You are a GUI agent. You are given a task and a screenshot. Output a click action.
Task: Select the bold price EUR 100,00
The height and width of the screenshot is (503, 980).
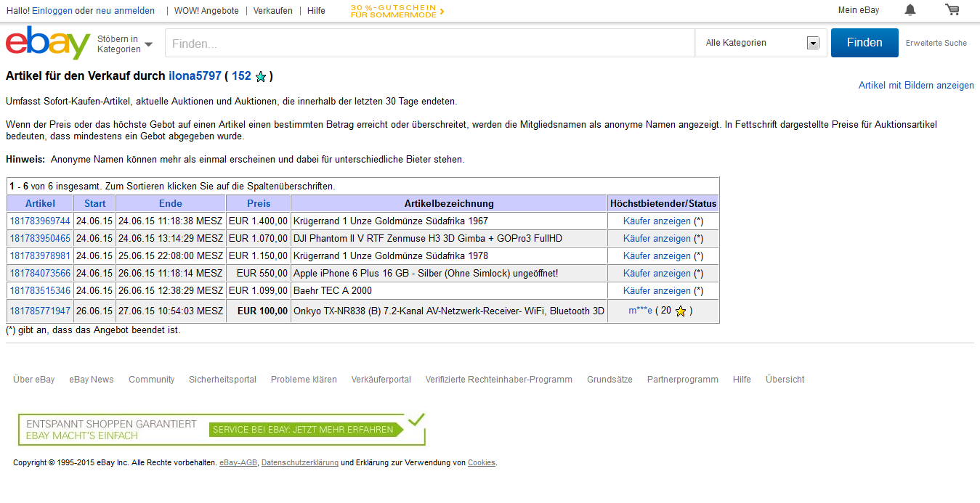262,311
